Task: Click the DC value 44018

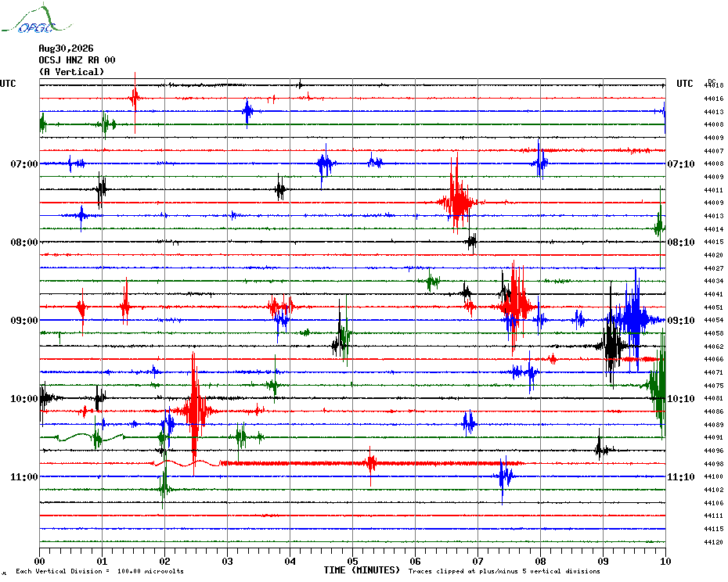Action: click(714, 85)
